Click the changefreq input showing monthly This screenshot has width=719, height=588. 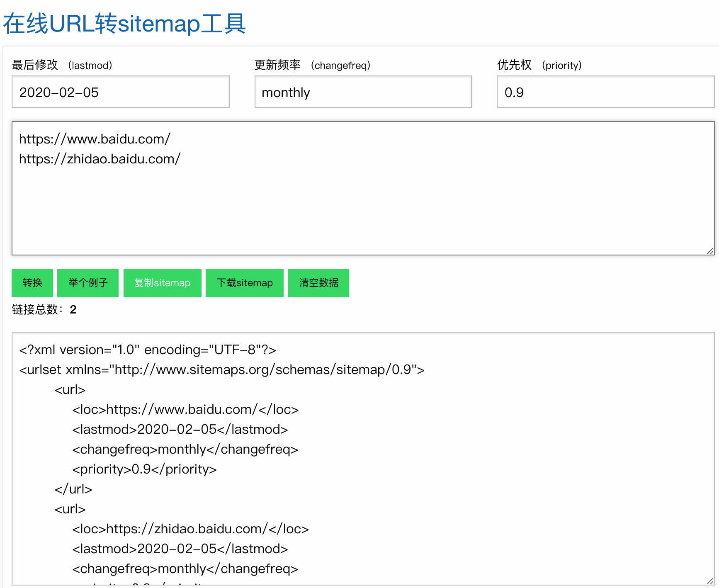pos(363,92)
